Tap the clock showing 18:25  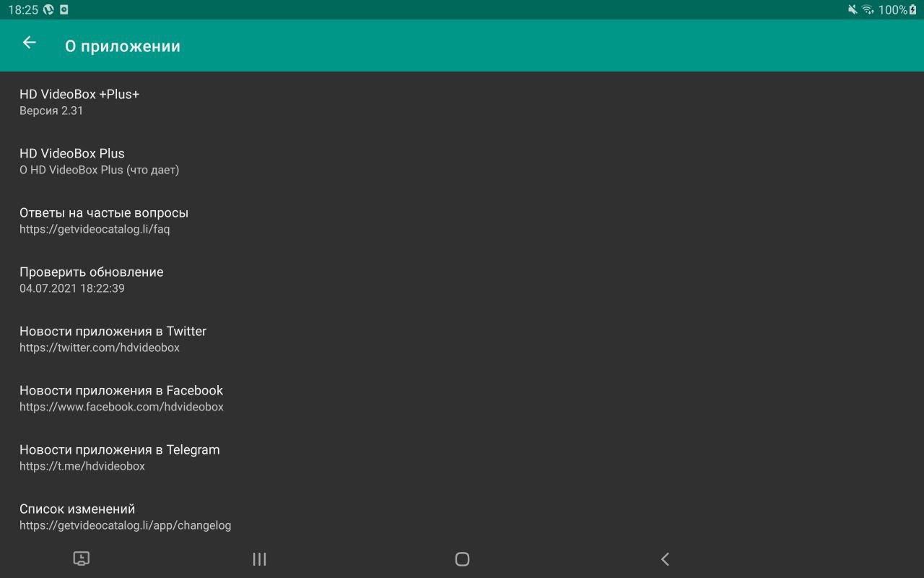tap(22, 9)
